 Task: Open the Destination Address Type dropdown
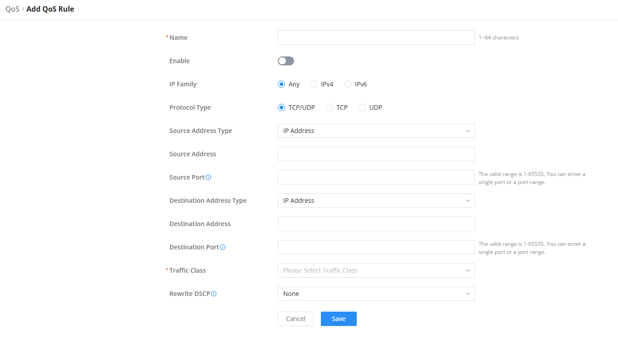click(376, 201)
